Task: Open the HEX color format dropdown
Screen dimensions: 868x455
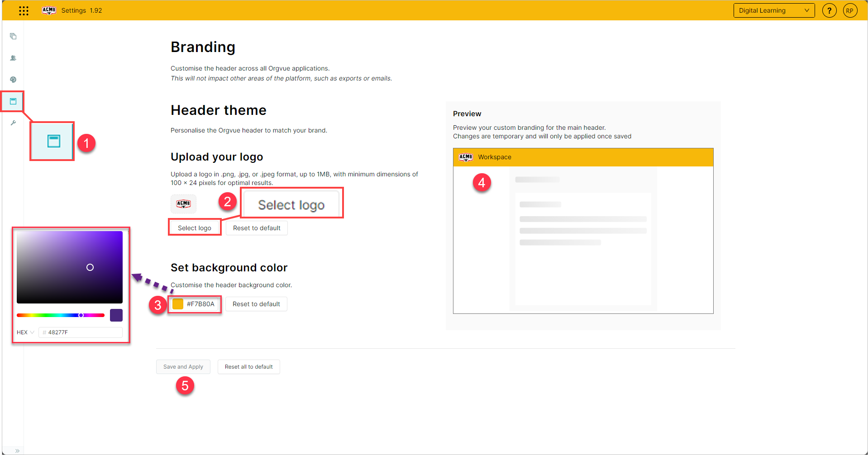Action: [x=25, y=332]
